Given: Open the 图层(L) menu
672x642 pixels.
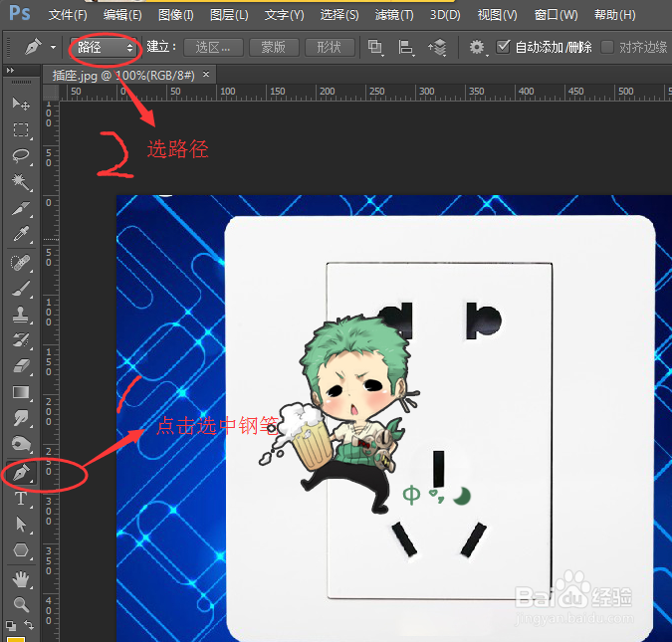Looking at the screenshot, I should [229, 15].
